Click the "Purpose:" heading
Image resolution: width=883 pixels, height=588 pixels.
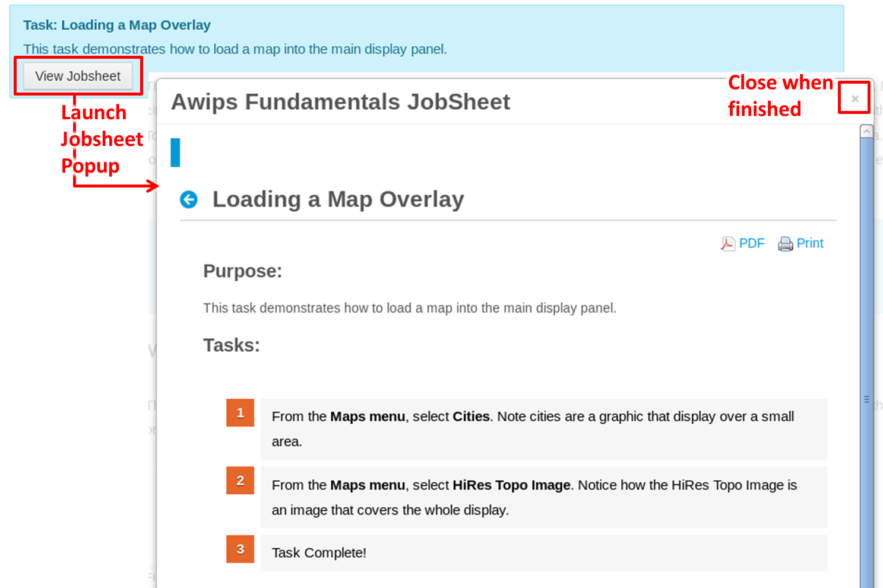coord(242,271)
